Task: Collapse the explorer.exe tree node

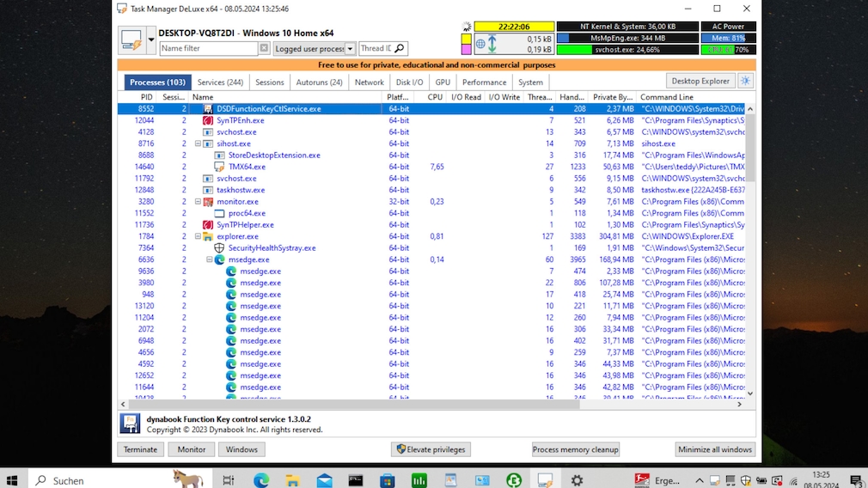Action: click(x=198, y=237)
